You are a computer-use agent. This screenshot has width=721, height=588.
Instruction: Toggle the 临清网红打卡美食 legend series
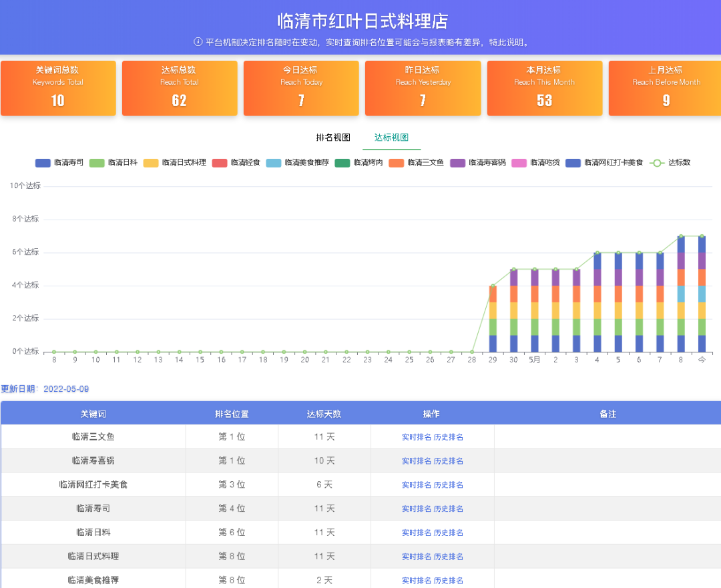tap(604, 163)
